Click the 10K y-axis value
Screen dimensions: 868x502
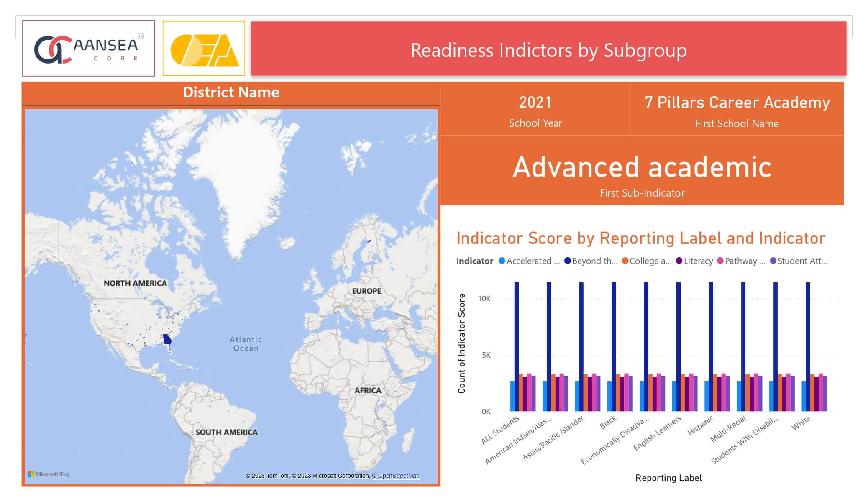484,298
